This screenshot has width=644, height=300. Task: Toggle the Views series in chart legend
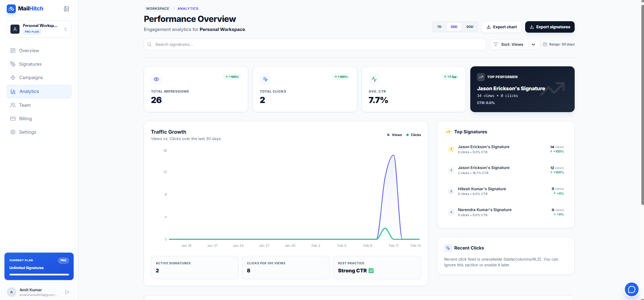coord(395,135)
